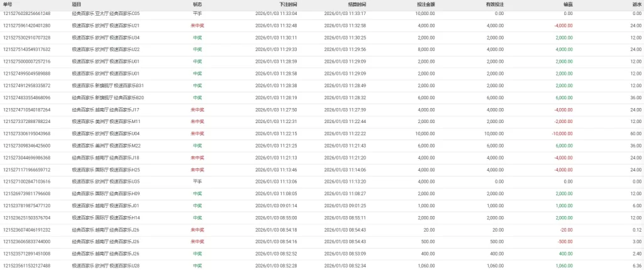Click the 流水 column header
The height and width of the screenshot is (270, 644).
point(636,4)
